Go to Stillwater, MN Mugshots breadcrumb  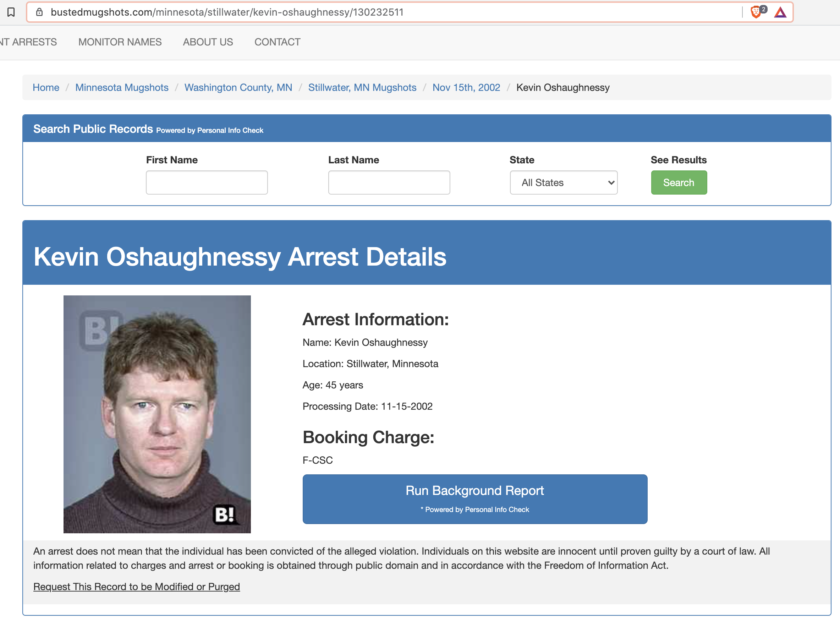(x=362, y=87)
